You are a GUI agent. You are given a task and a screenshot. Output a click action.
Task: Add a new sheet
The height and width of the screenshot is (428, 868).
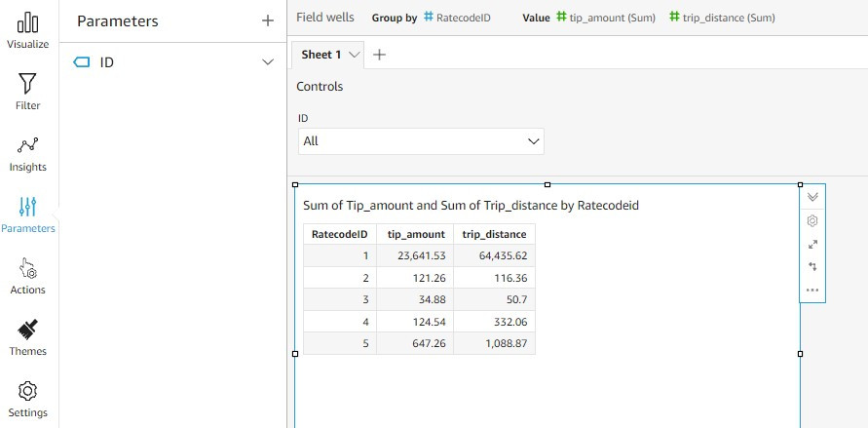tap(380, 55)
